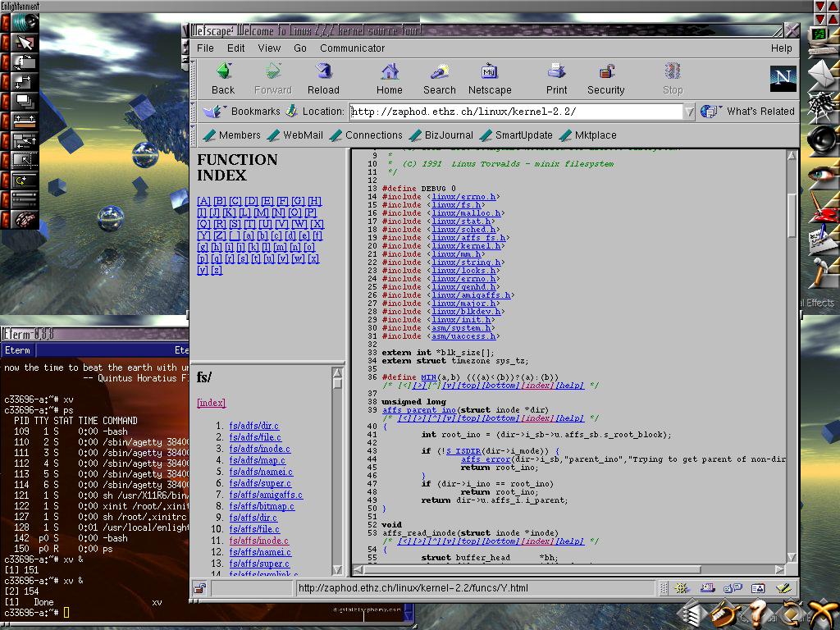
Task: Click the Stop loading button
Action: pyautogui.click(x=673, y=79)
